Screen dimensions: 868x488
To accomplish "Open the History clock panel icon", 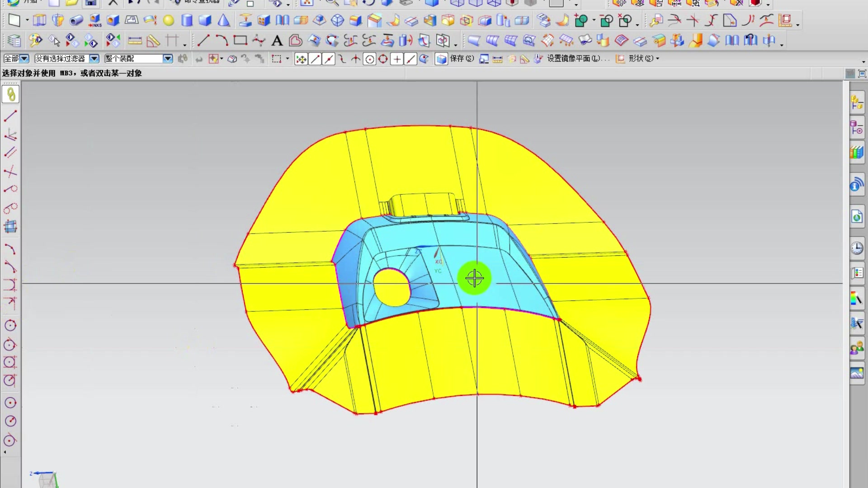I will (x=857, y=248).
